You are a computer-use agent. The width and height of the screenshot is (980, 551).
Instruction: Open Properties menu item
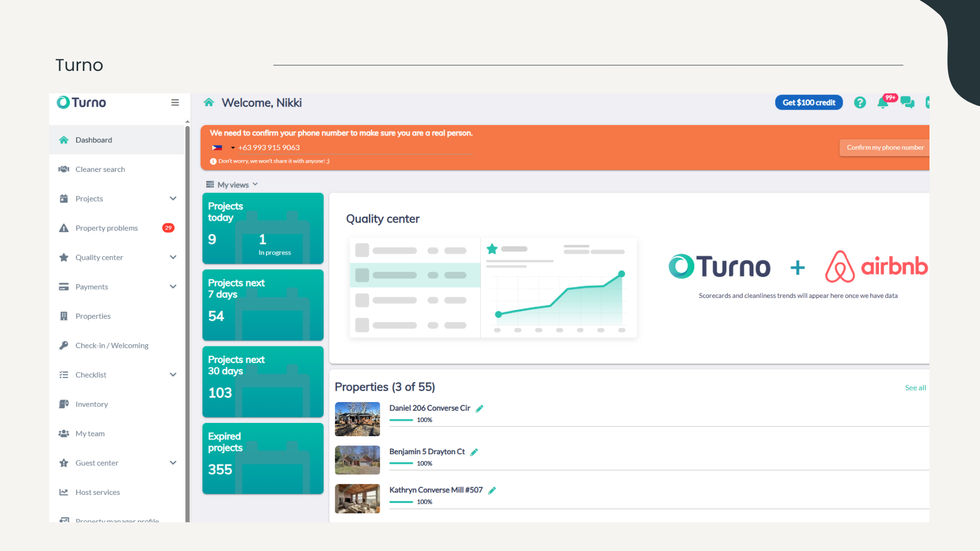coord(116,316)
